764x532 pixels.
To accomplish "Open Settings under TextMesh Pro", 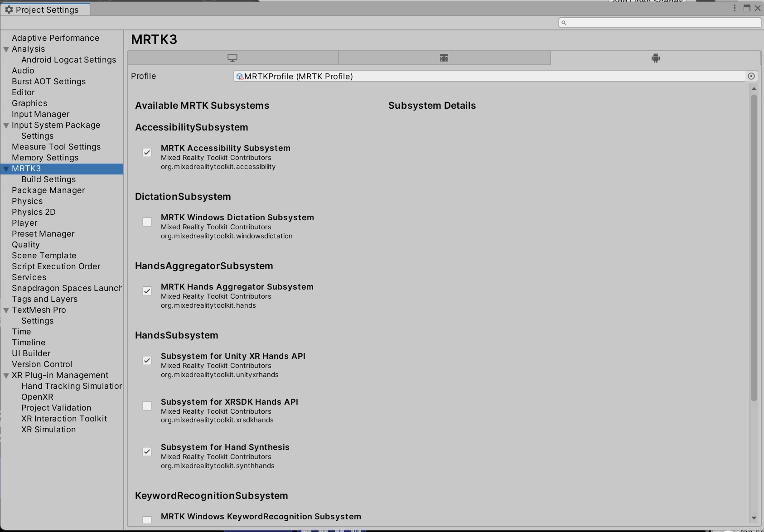I will [62, 321].
